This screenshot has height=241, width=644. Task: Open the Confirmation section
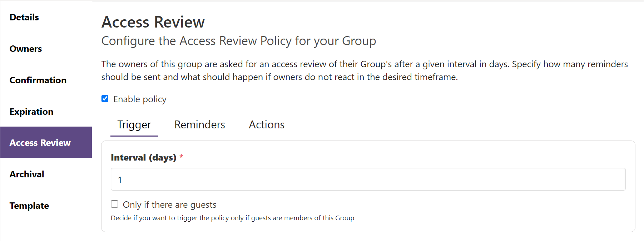point(38,80)
